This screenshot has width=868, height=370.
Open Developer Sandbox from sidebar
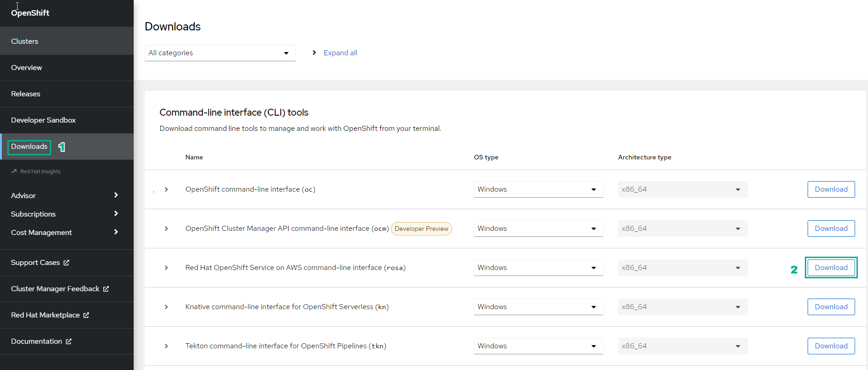point(67,120)
